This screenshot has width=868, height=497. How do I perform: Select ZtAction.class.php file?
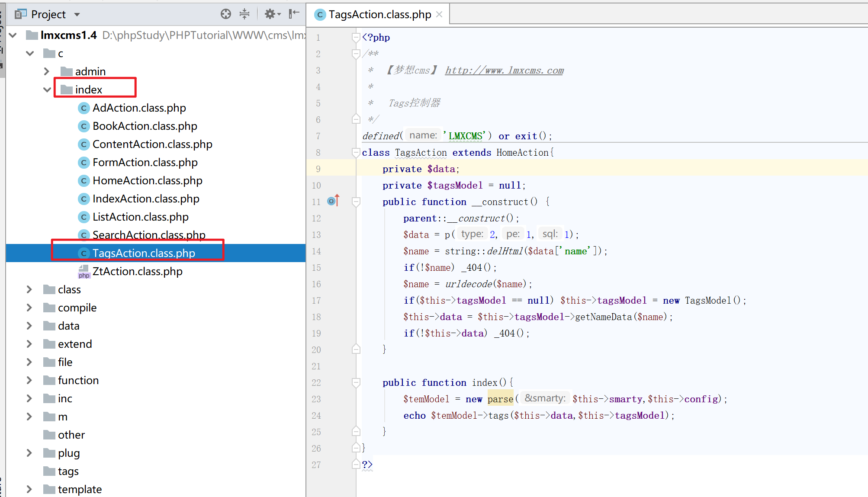click(137, 271)
